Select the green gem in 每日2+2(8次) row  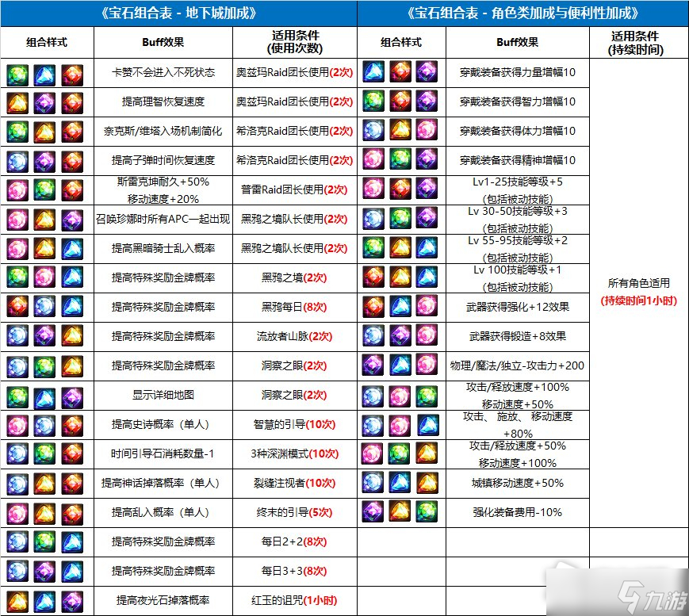point(45,541)
